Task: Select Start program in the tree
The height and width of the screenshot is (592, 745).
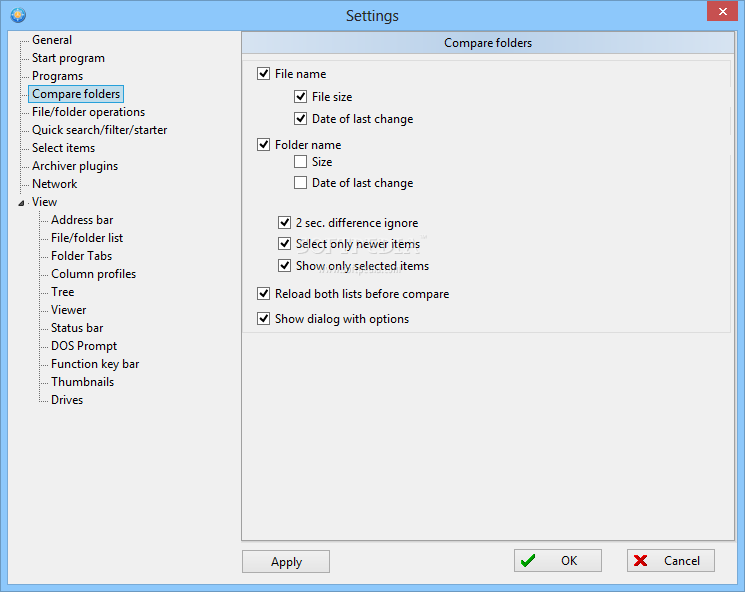Action: point(68,58)
